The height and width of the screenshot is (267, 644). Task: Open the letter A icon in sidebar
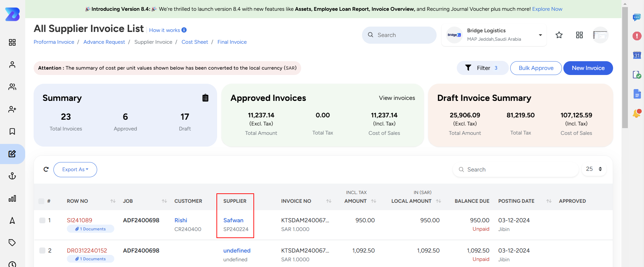point(12,221)
